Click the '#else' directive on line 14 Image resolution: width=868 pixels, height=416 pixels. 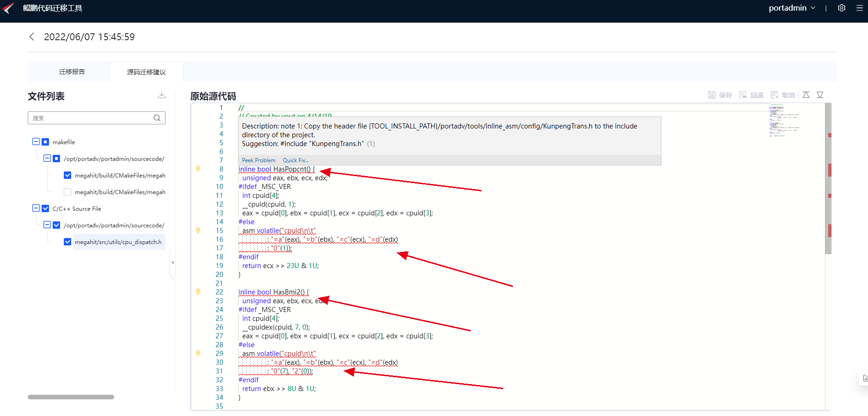click(x=246, y=222)
